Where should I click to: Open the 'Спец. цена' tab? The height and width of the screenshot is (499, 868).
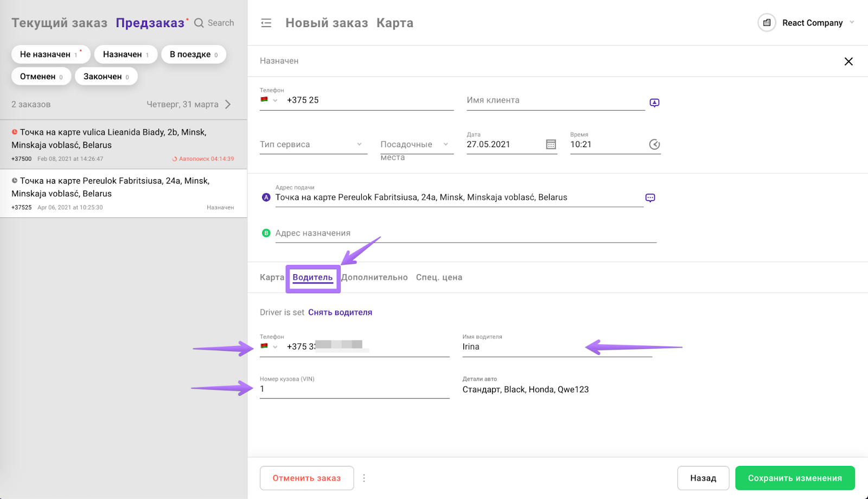pos(439,277)
